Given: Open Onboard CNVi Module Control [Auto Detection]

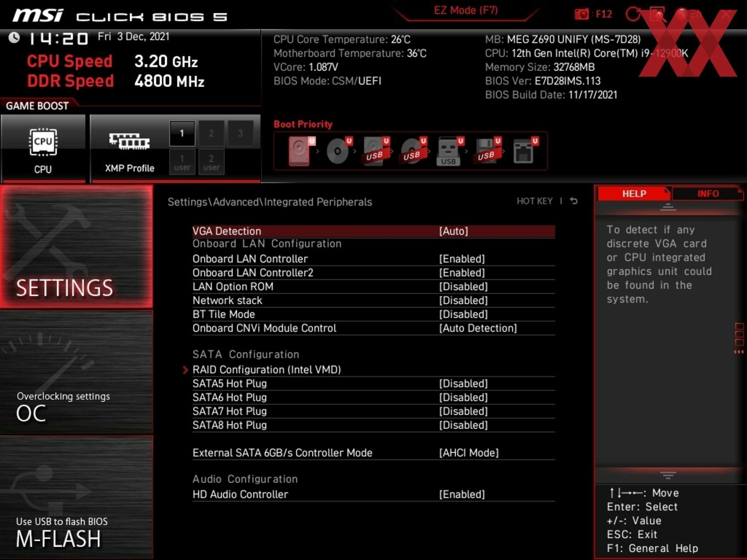Looking at the screenshot, I should [374, 328].
